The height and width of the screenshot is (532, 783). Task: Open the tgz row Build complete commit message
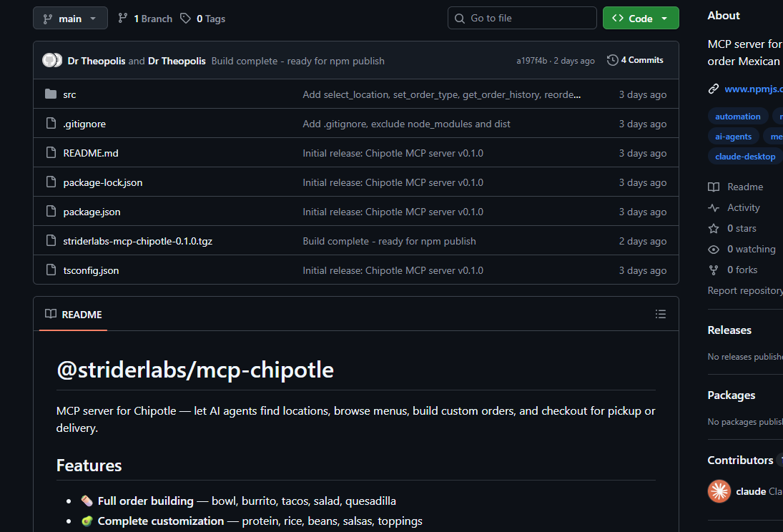tap(389, 241)
